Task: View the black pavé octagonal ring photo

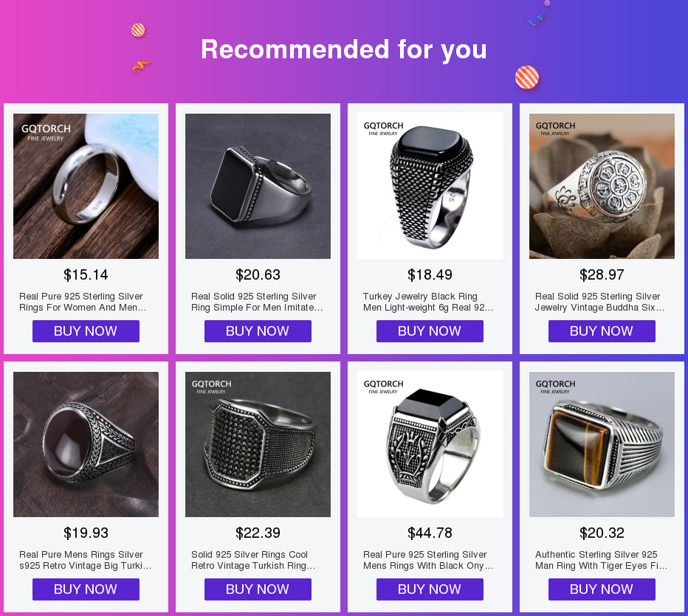Action: tap(258, 444)
